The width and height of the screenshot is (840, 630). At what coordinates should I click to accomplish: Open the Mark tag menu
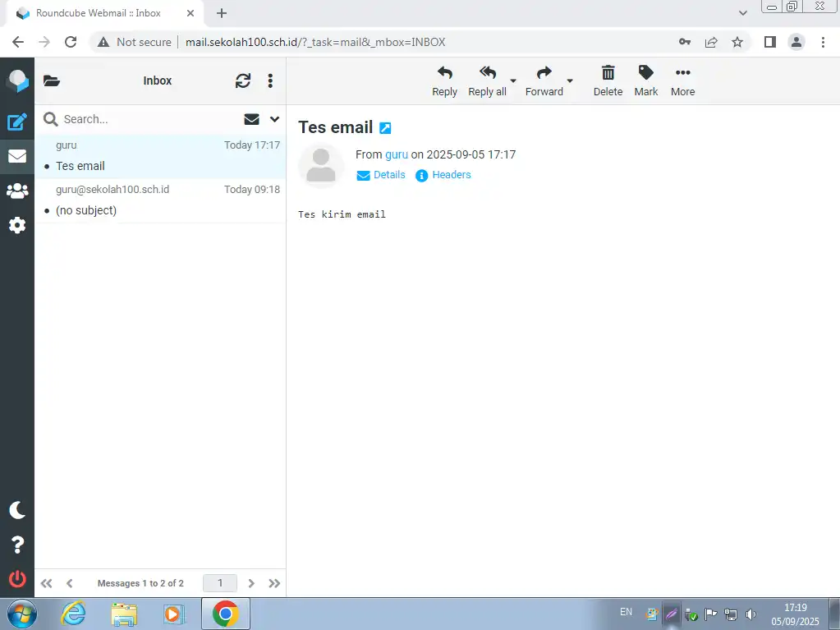646,81
